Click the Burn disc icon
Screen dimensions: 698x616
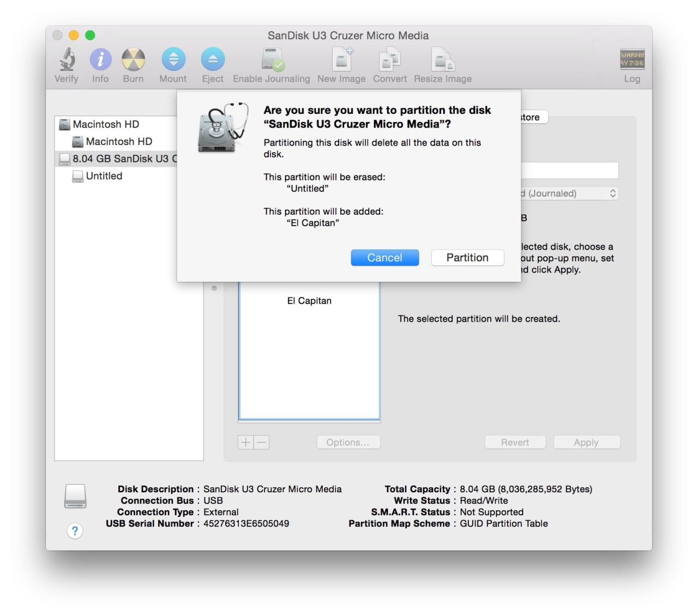133,60
